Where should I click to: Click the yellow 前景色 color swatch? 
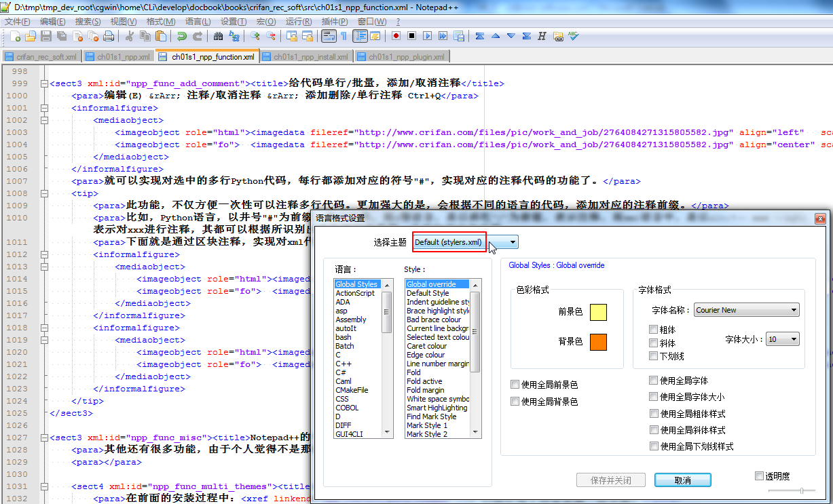597,312
